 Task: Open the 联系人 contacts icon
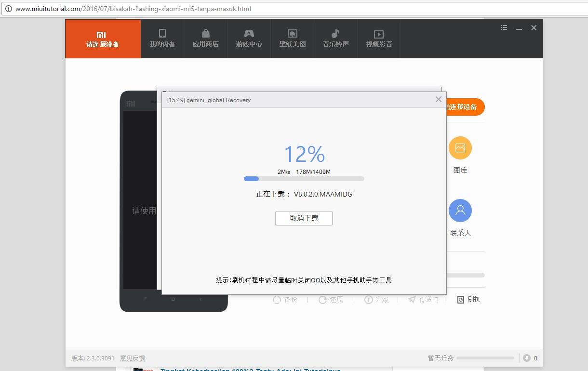coord(460,211)
